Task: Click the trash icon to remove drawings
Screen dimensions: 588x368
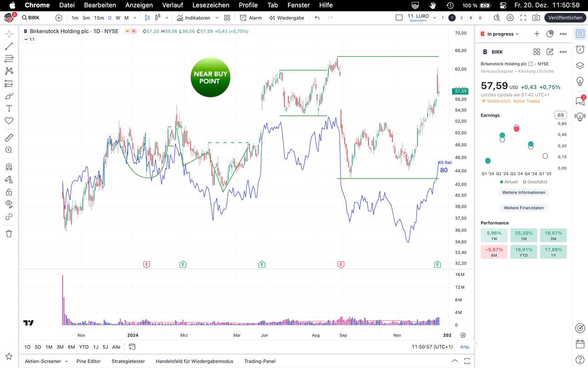Action: tap(9, 234)
